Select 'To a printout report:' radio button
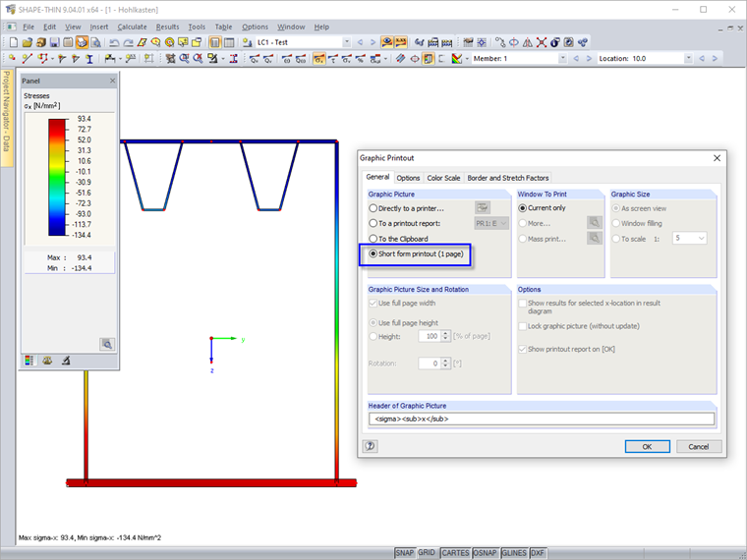 (373, 223)
